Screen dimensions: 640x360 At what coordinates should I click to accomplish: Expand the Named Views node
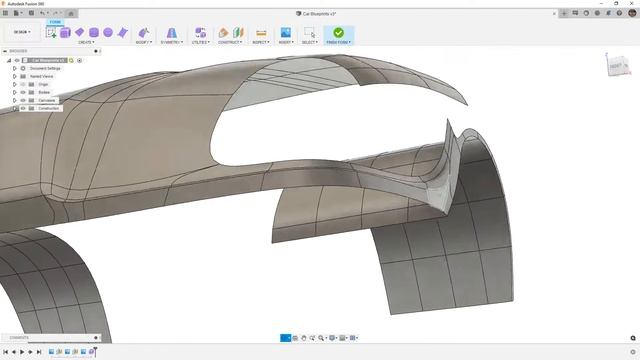click(x=15, y=76)
